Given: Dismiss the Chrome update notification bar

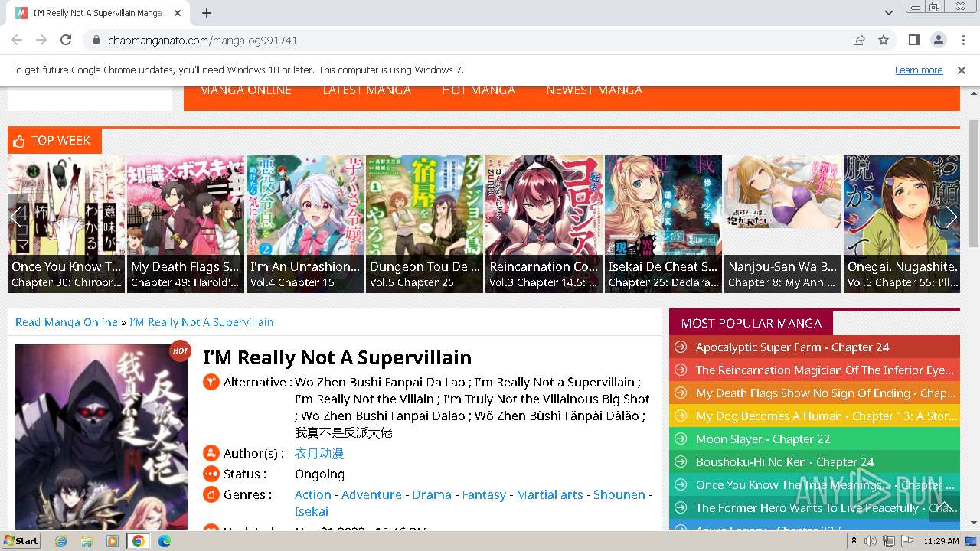Looking at the screenshot, I should pos(962,70).
